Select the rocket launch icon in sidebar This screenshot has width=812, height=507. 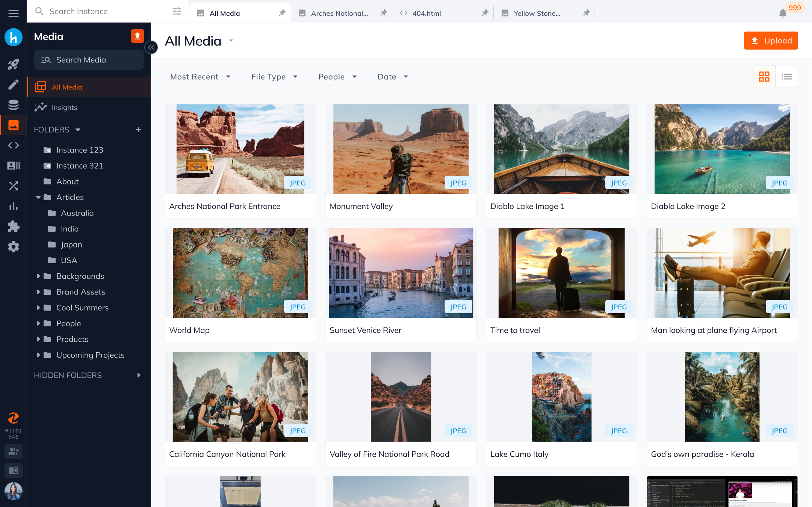point(14,64)
